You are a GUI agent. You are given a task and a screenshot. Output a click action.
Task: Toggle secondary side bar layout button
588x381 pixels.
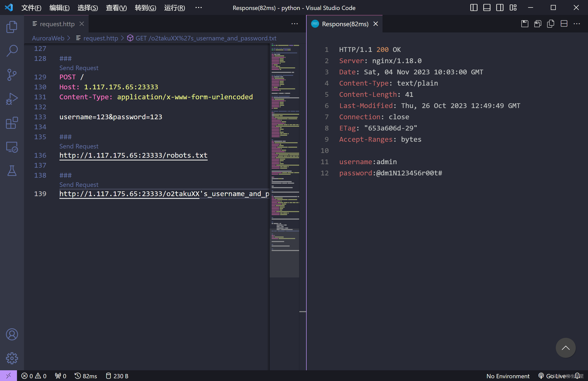500,8
